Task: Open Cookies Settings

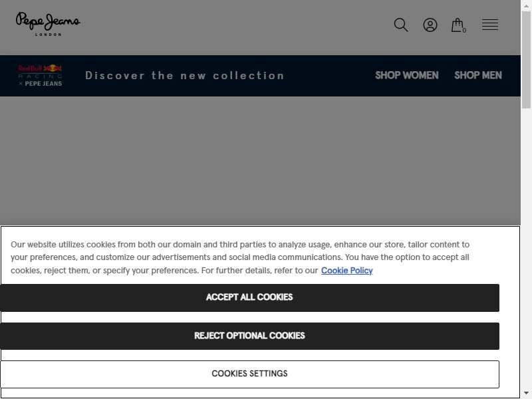Action: point(249,374)
